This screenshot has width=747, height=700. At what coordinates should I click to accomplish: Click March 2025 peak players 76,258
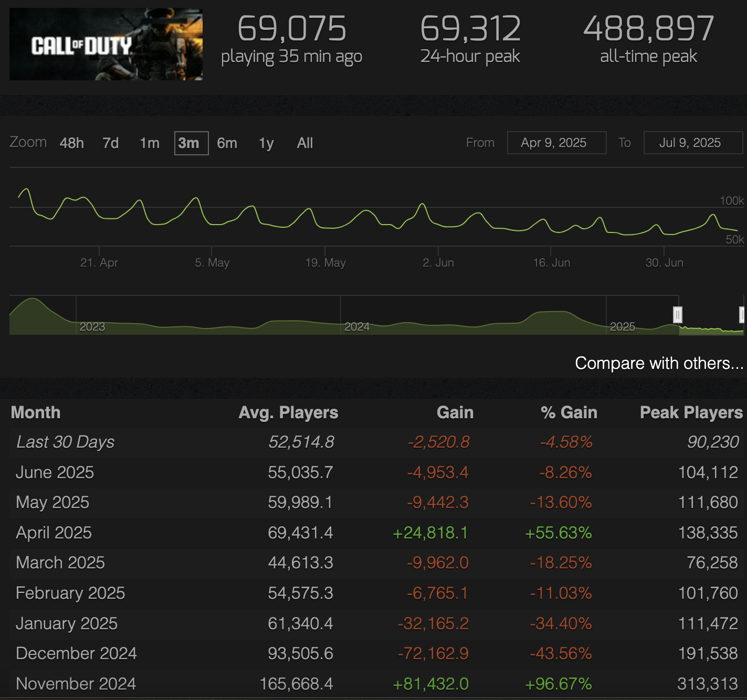point(712,563)
